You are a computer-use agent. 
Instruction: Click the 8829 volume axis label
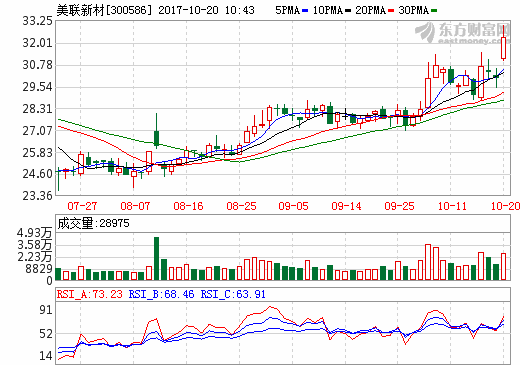tap(39, 269)
